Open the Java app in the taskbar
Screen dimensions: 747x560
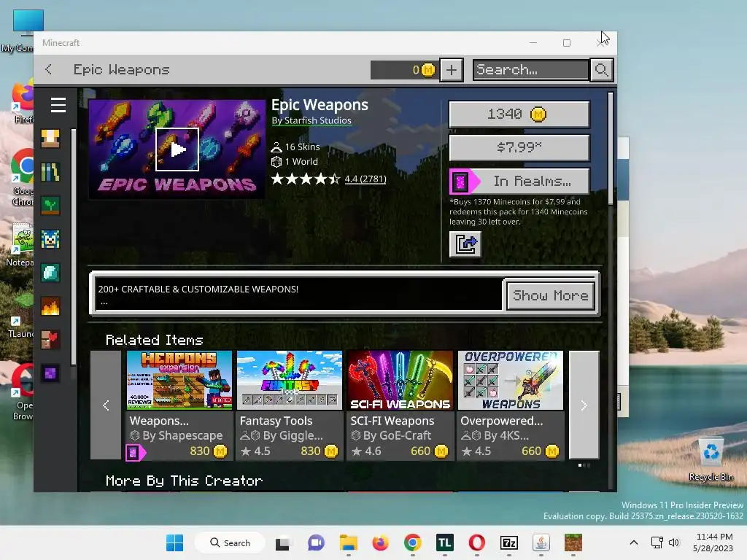coord(541,542)
